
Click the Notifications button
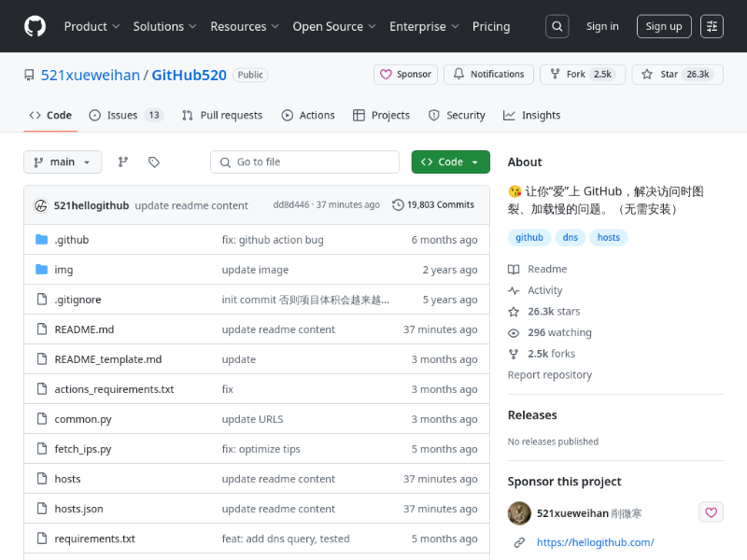point(488,75)
